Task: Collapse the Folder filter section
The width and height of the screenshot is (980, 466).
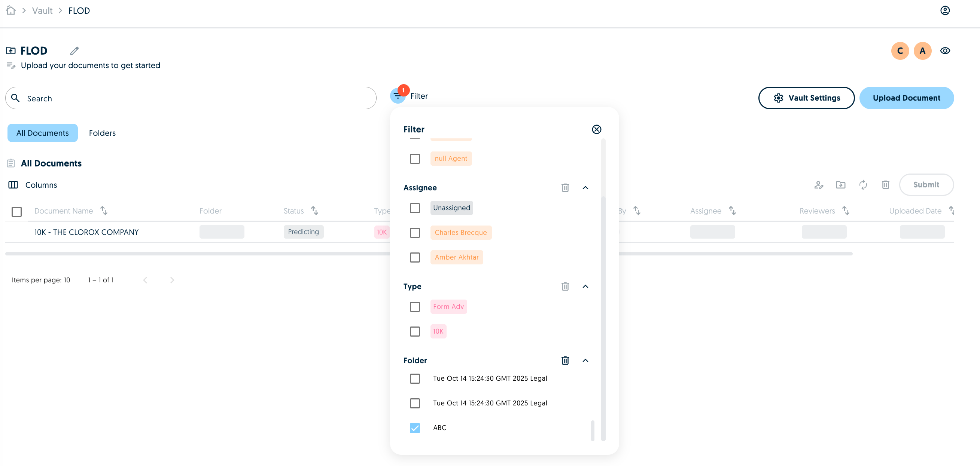Action: 585,360
